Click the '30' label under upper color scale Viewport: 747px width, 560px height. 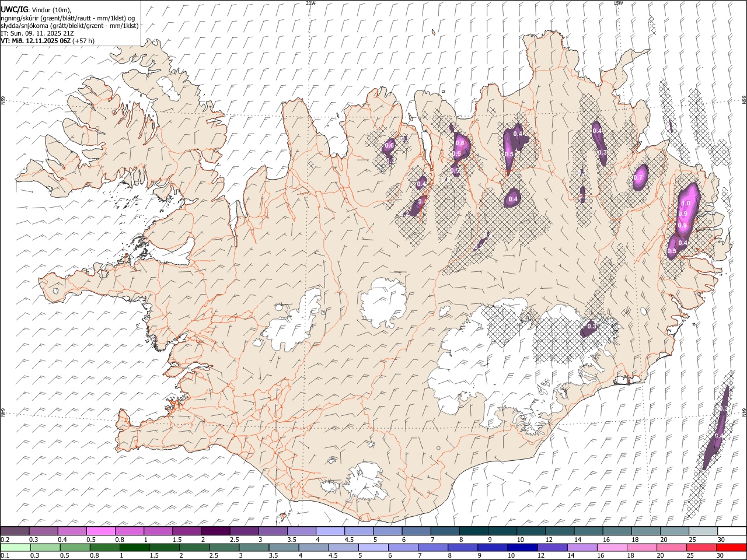point(721,540)
